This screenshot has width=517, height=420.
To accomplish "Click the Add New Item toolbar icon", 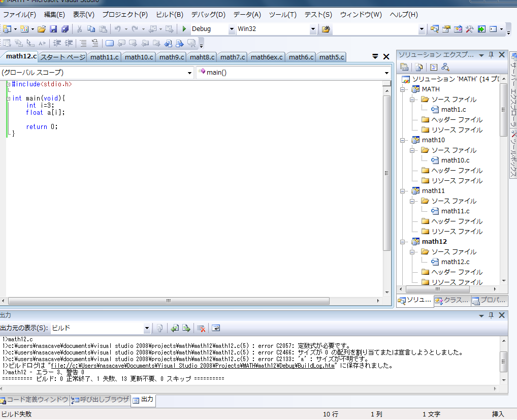I will click(x=24, y=29).
